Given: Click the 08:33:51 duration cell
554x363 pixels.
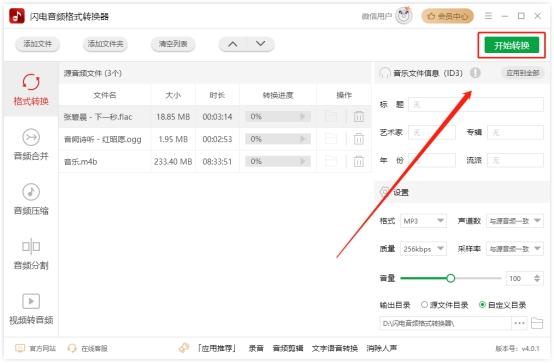Looking at the screenshot, I should pyautogui.click(x=217, y=162).
